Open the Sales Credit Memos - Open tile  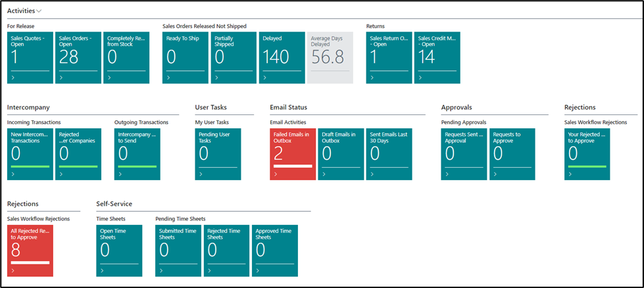click(x=437, y=58)
